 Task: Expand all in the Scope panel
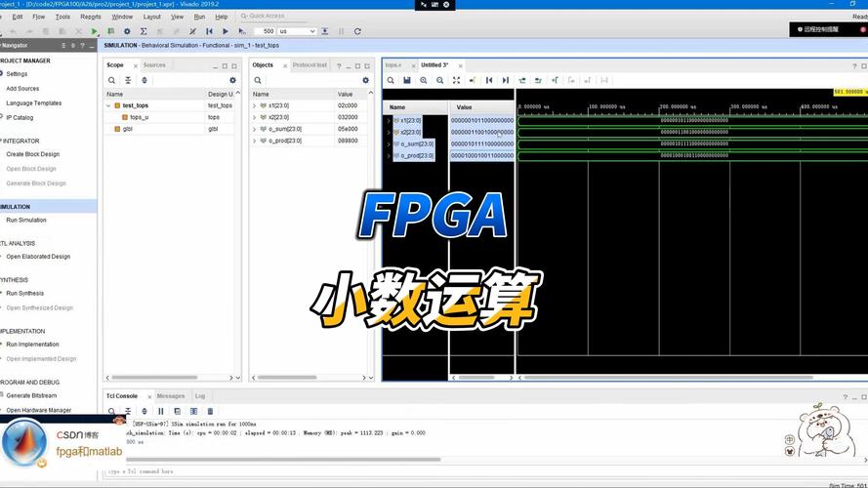(145, 80)
